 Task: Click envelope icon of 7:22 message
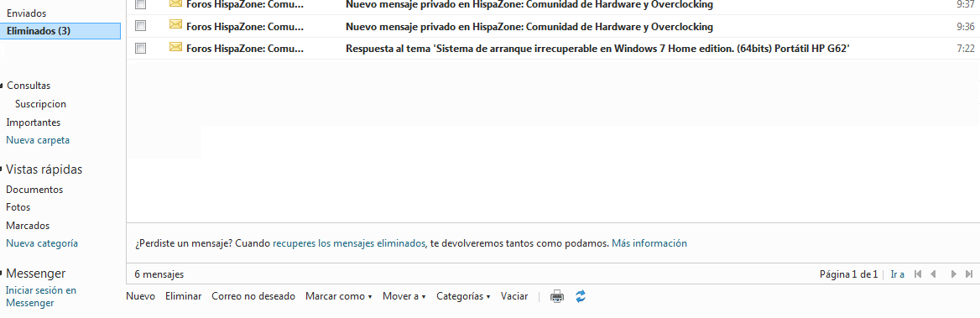point(175,47)
